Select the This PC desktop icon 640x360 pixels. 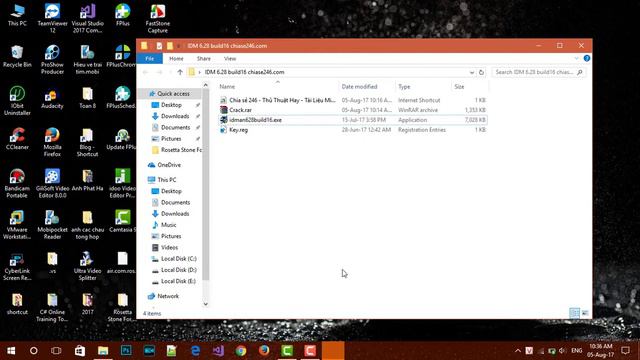coord(17,16)
